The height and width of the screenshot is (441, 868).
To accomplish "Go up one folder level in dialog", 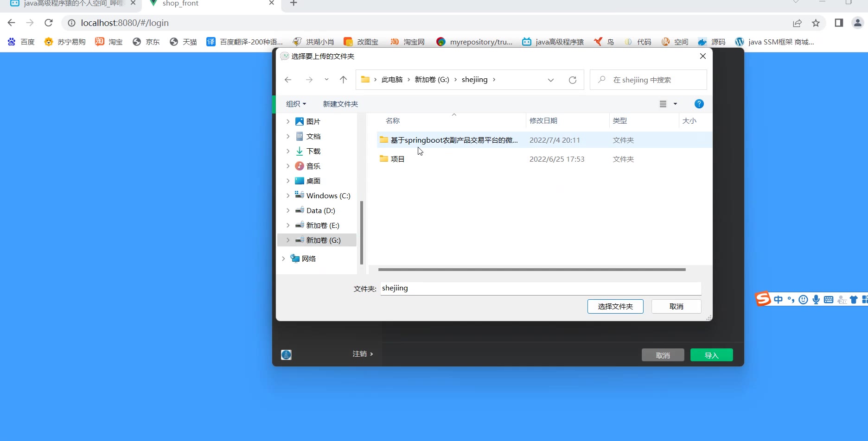I will point(343,80).
